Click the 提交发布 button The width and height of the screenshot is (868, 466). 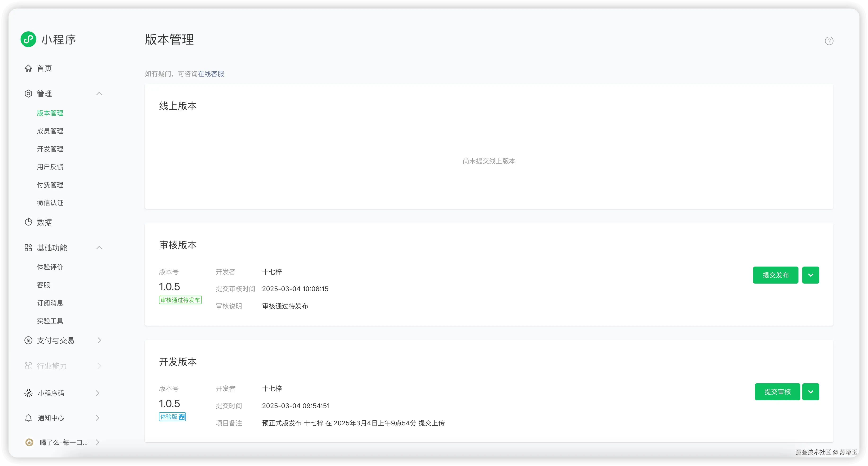tap(775, 275)
